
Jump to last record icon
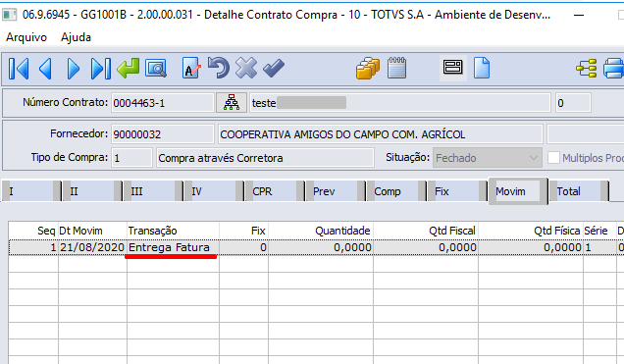[x=101, y=69]
